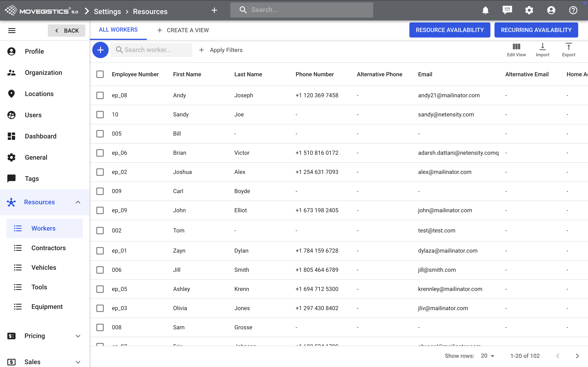This screenshot has height=367, width=588.
Task: Open the Show rows dropdown
Action: (x=487, y=356)
